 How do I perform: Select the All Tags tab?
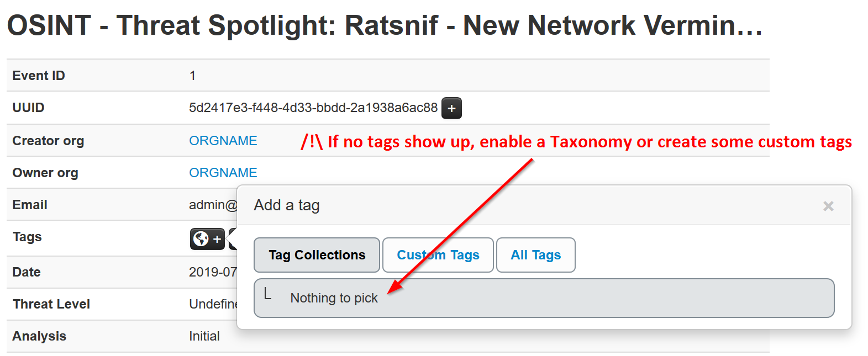tap(535, 255)
